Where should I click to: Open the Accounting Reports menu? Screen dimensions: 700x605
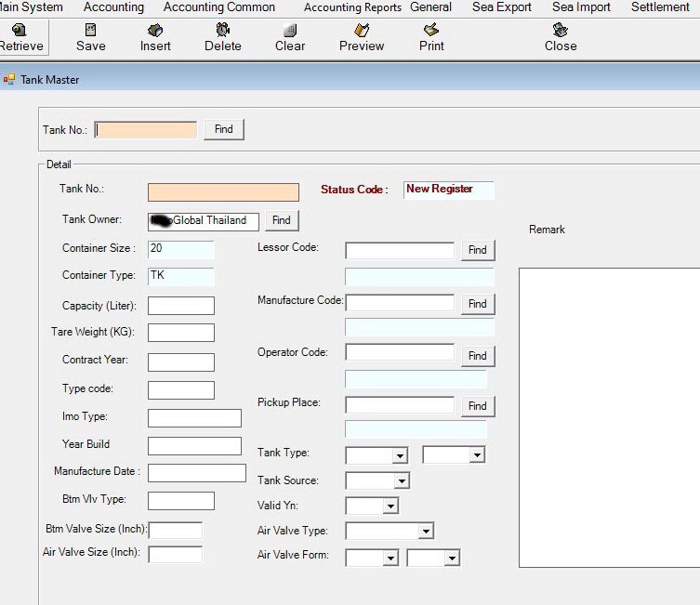pyautogui.click(x=352, y=7)
